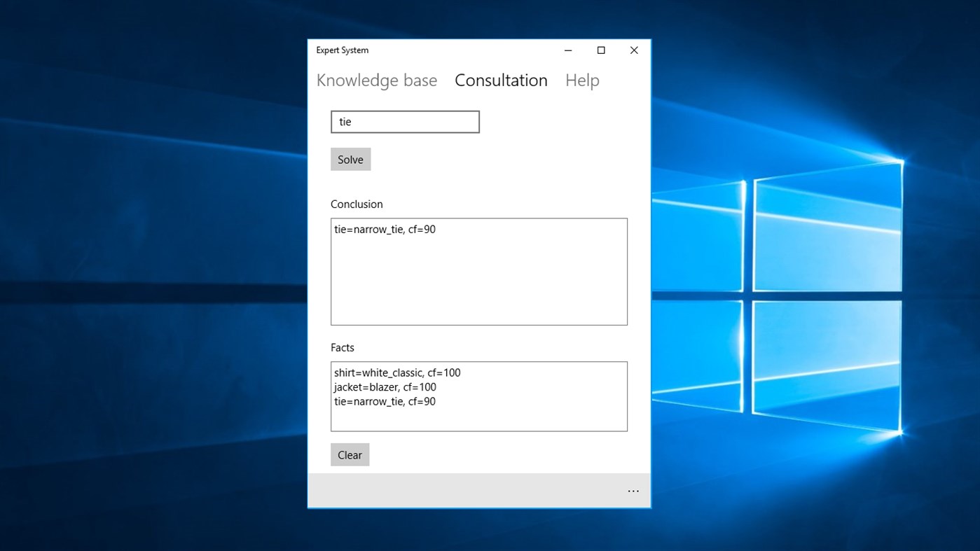
Task: Click inside the Conclusion text box
Action: coord(478,280)
